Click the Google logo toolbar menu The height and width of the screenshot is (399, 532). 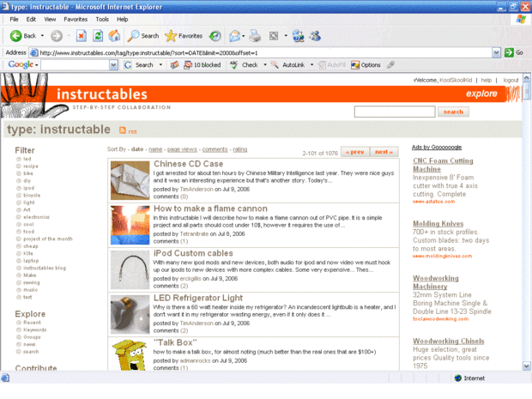pos(22,64)
